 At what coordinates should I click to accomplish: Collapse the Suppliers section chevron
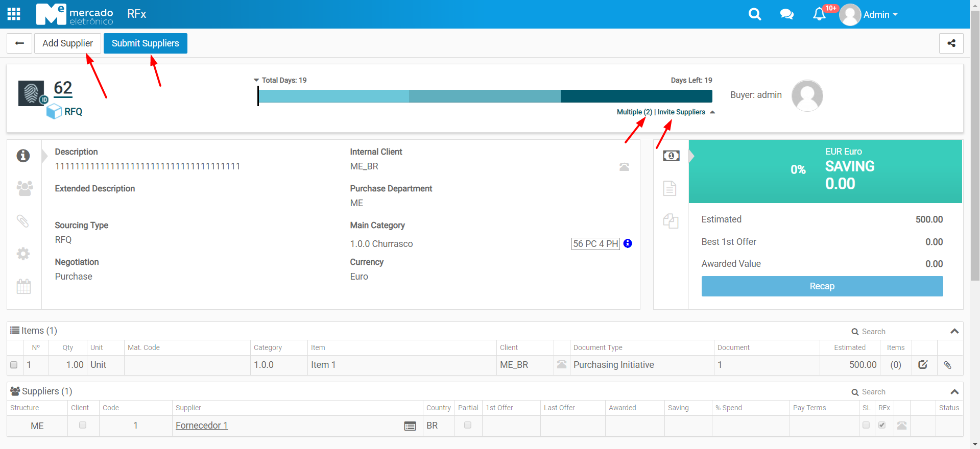pyautogui.click(x=954, y=391)
